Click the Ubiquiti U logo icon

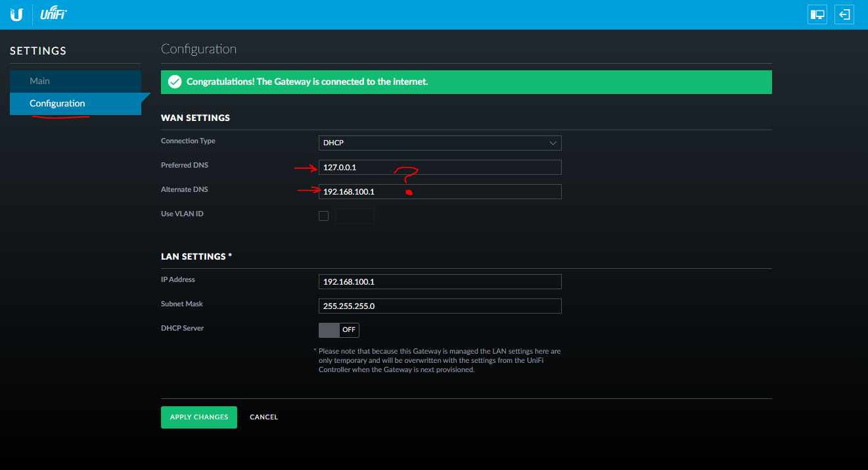tap(16, 14)
